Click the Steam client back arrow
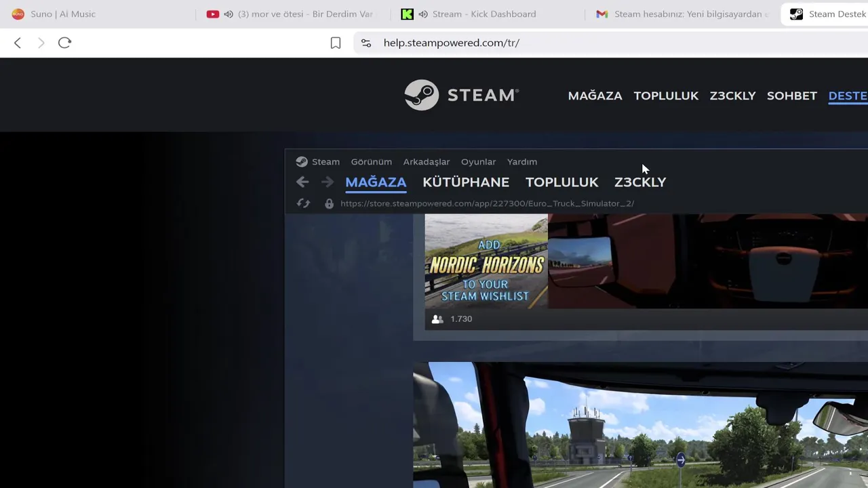Screen dimensions: 868x488 coord(302,182)
